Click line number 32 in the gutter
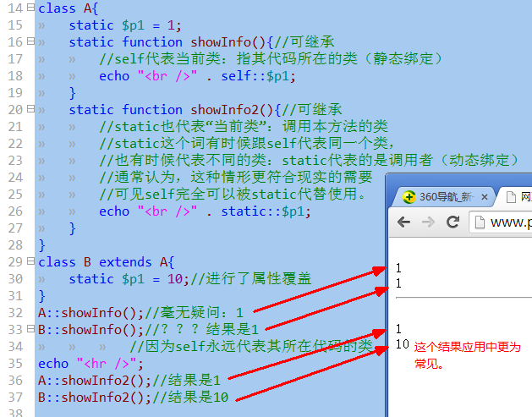Image resolution: width=532 pixels, height=417 pixels. pos(15,312)
